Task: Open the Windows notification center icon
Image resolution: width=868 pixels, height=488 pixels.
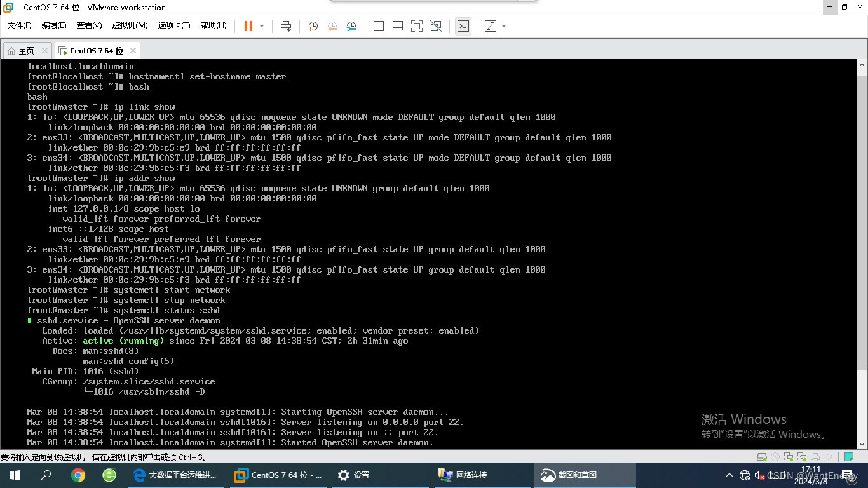Action: (x=851, y=475)
